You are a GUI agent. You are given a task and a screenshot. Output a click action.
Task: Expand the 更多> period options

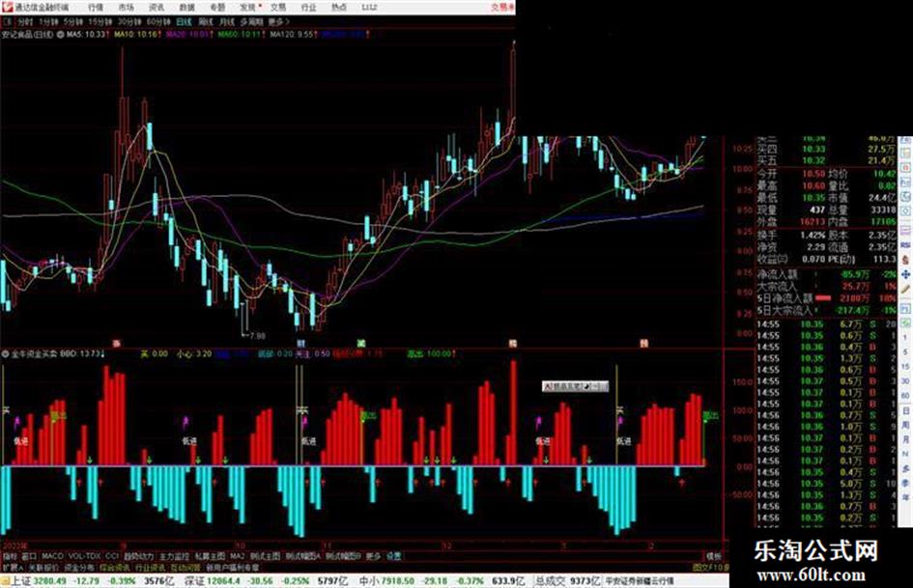278,21
